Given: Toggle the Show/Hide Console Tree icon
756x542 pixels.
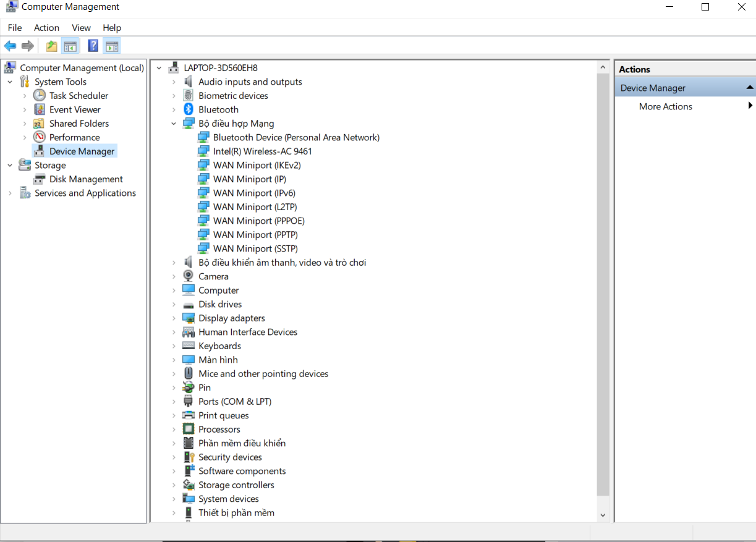Looking at the screenshot, I should coord(70,46).
